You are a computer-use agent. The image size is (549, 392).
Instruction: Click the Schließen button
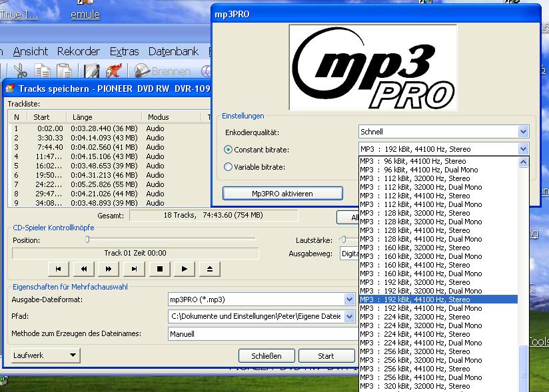tap(267, 356)
